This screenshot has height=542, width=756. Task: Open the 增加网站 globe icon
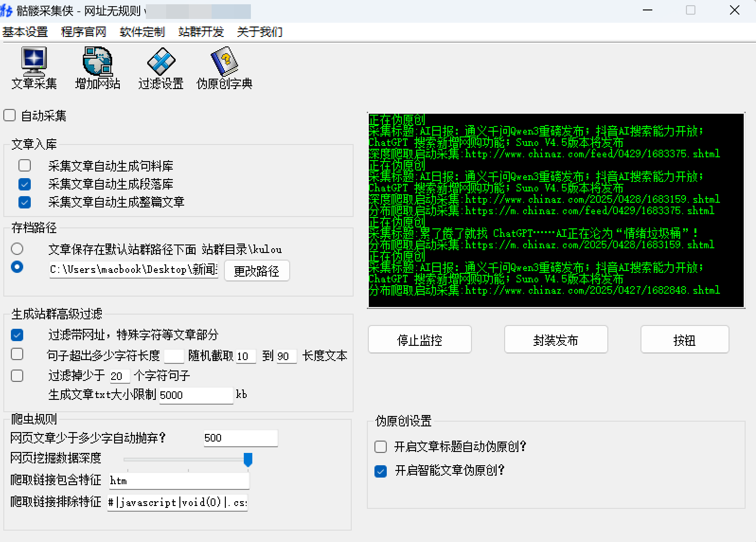point(98,68)
